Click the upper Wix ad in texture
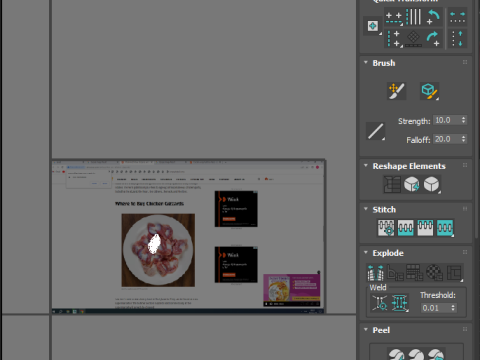Screen dimensions: 480x360 [236, 209]
